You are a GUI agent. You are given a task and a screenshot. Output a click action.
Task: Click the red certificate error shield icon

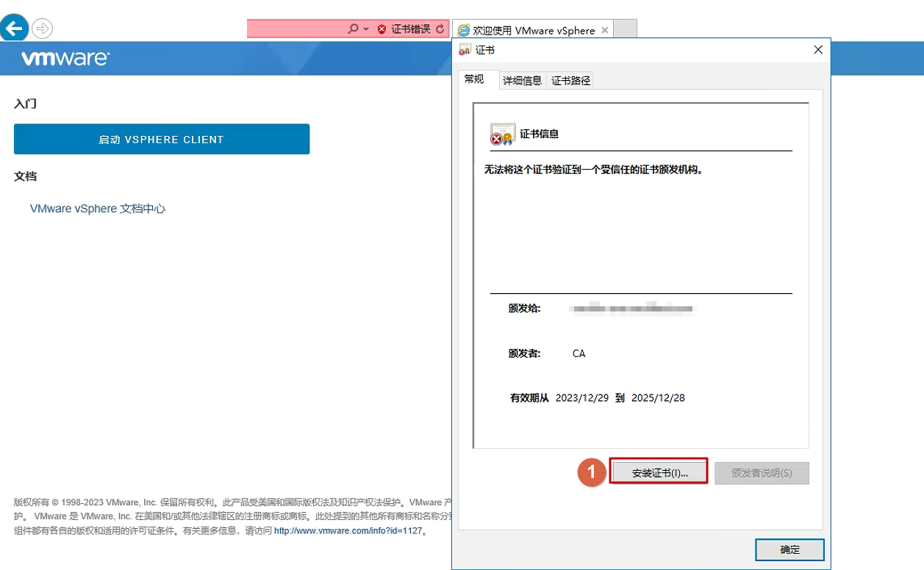click(382, 29)
